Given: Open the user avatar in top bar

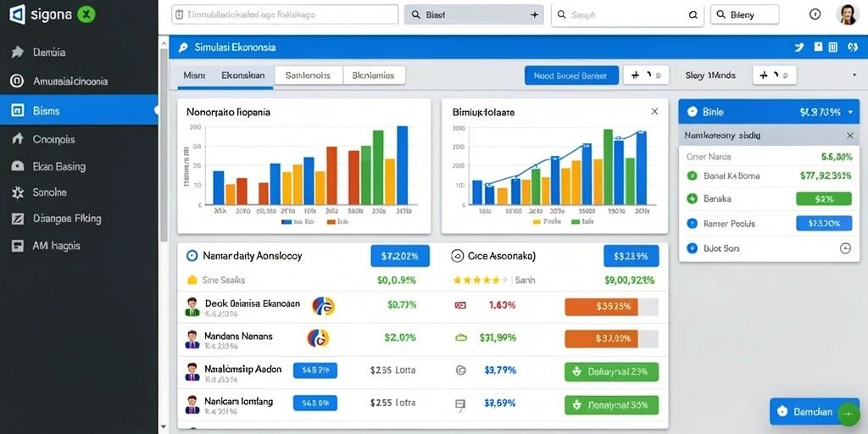Looking at the screenshot, I should [x=847, y=14].
